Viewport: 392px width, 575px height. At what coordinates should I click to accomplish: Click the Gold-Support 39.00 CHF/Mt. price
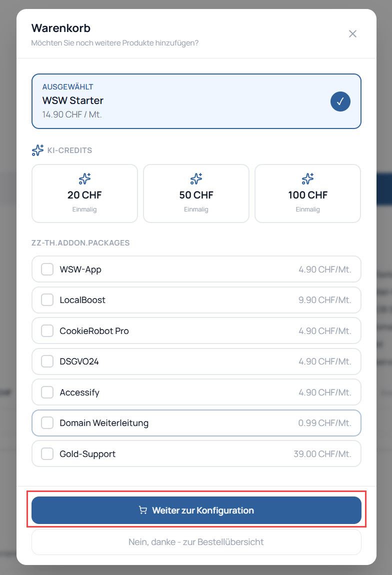coord(322,454)
